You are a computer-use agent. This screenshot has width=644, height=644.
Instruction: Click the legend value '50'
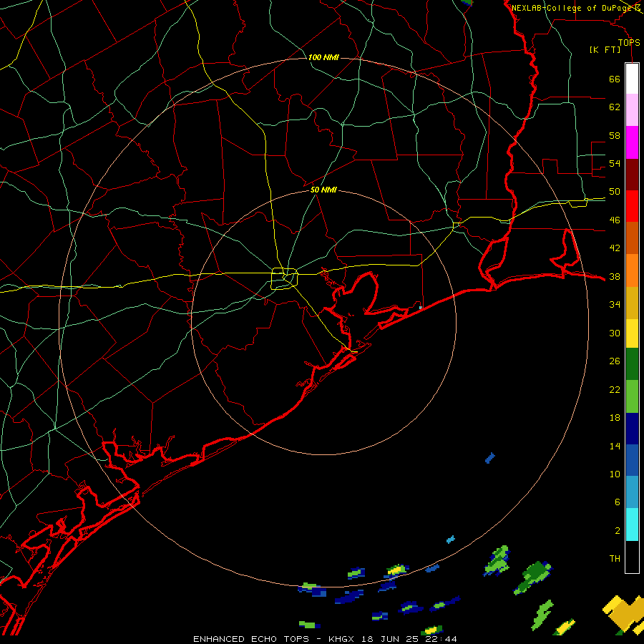pos(615,192)
